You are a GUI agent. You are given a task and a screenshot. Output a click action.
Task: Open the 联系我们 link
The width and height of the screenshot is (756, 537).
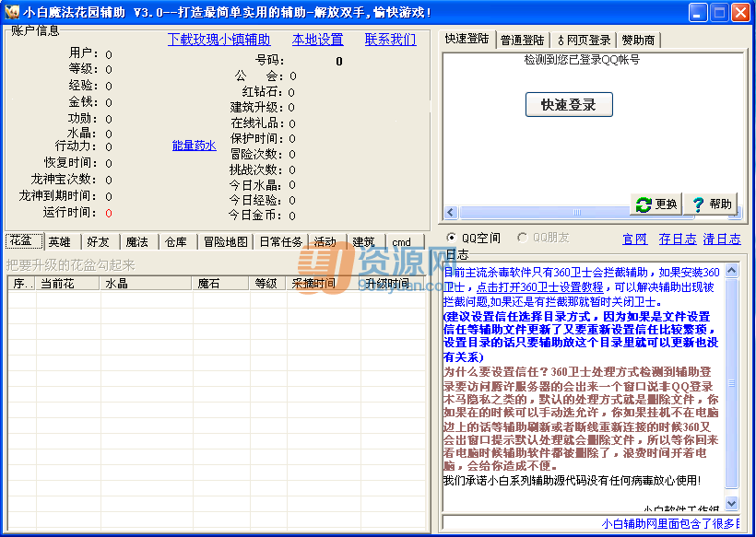pyautogui.click(x=391, y=40)
